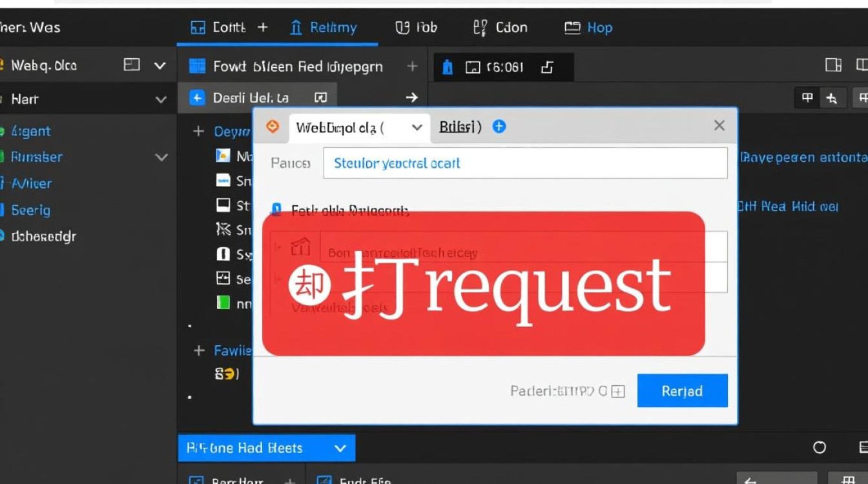Add a tab with plus next to Fowd
The height and width of the screenshot is (484, 868).
tap(411, 66)
